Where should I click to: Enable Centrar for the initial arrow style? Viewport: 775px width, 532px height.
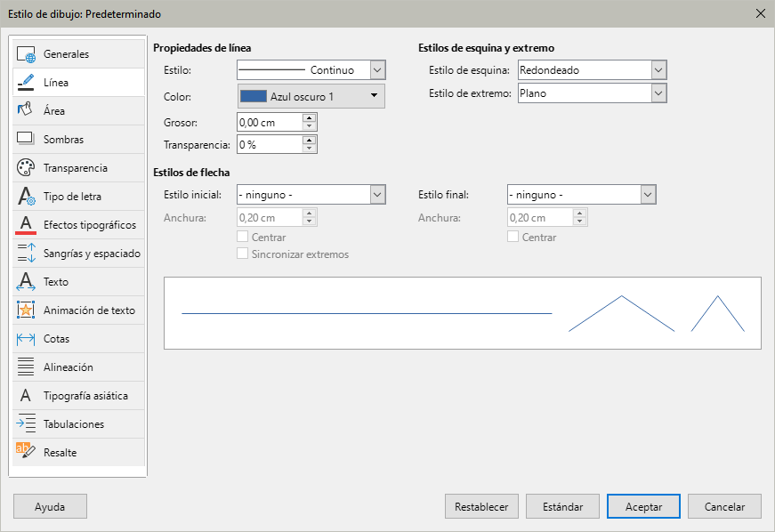pyautogui.click(x=242, y=237)
